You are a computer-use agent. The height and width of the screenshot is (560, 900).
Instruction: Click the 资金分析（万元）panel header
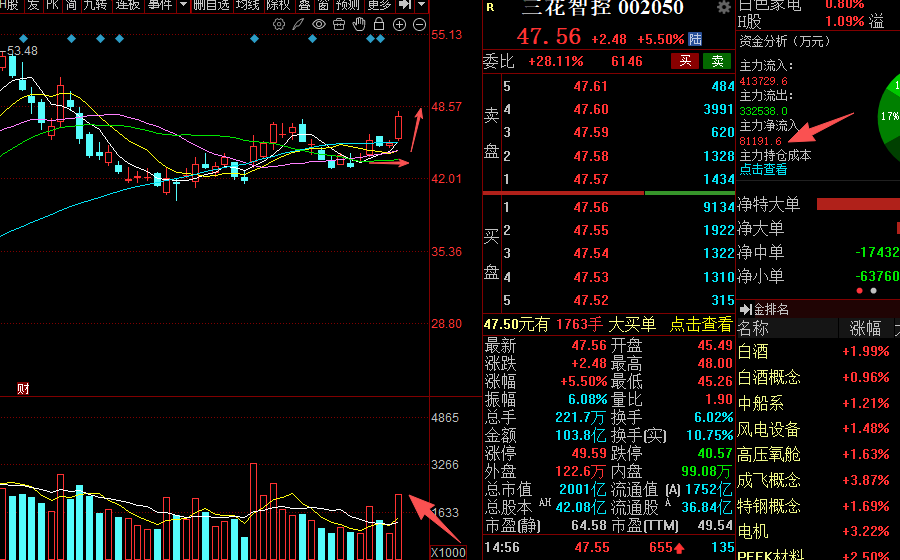(784, 41)
